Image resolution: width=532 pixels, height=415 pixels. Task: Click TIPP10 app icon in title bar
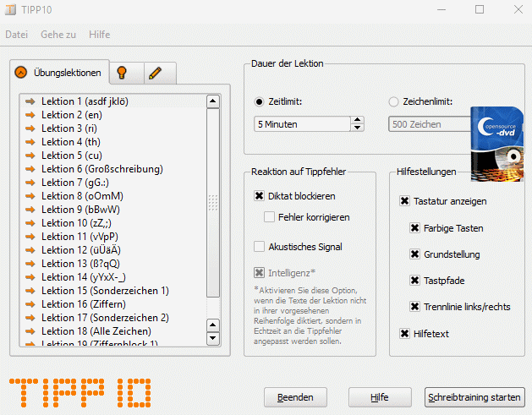(x=12, y=10)
